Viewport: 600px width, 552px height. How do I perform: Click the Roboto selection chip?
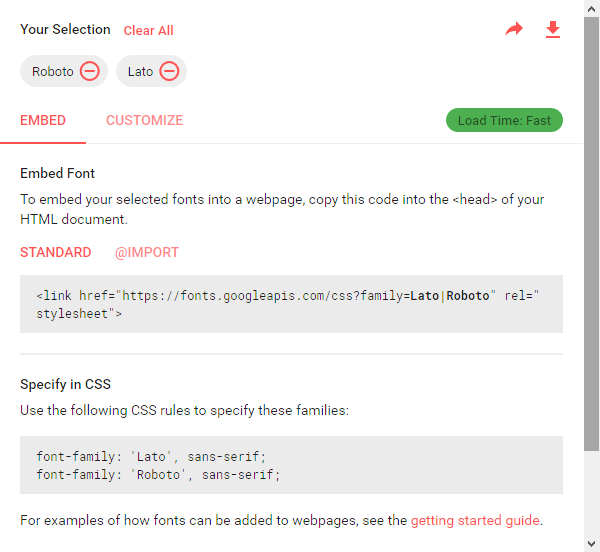click(x=64, y=71)
